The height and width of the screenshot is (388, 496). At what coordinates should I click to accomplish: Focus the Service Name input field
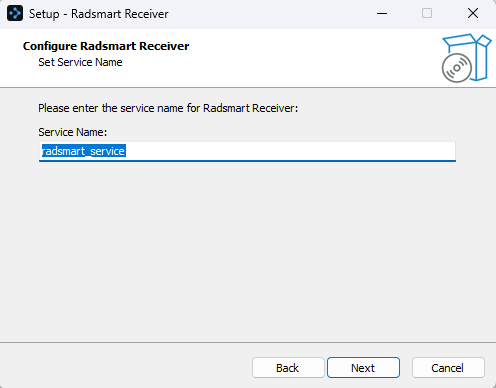(x=247, y=152)
